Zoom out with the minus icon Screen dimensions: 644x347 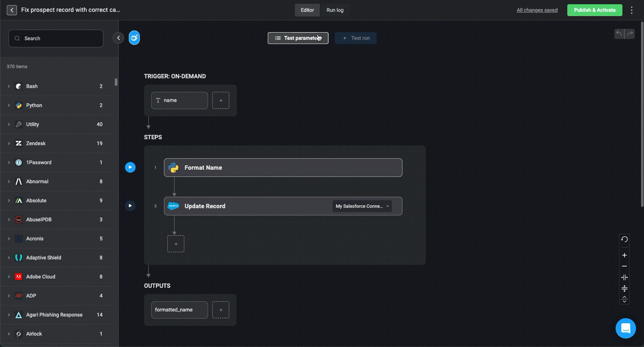point(625,266)
